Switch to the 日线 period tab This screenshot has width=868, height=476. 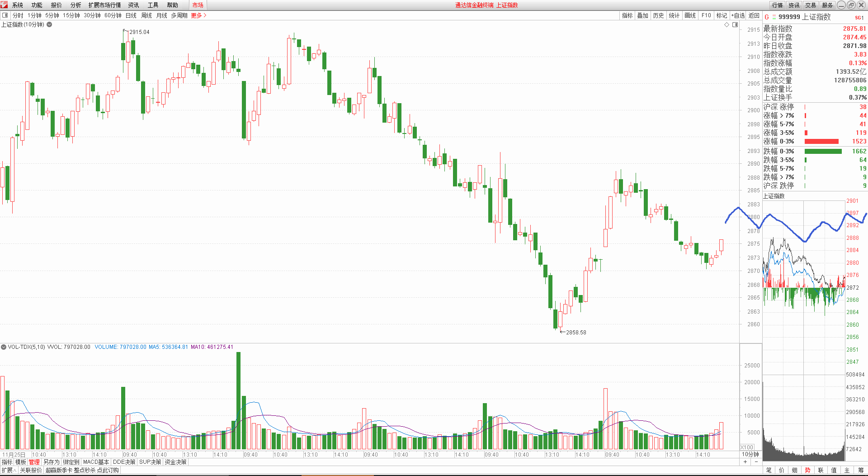131,15
